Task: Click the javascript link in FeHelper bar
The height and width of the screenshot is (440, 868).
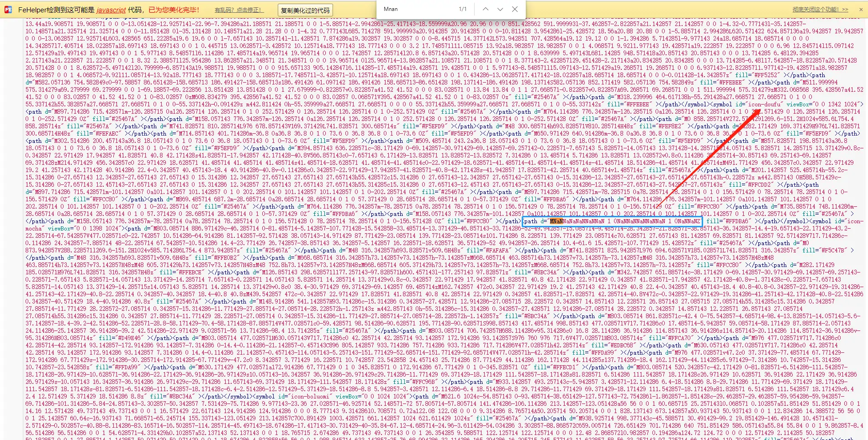Action: pos(111,10)
